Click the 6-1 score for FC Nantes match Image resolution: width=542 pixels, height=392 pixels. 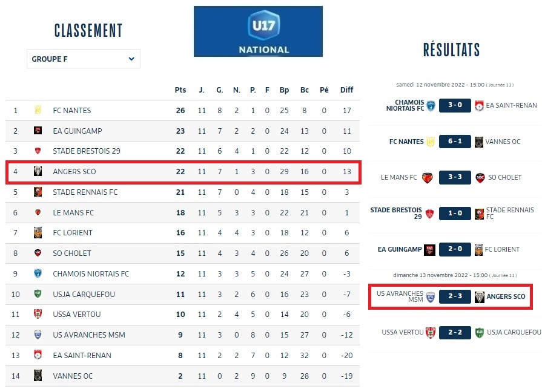455,142
